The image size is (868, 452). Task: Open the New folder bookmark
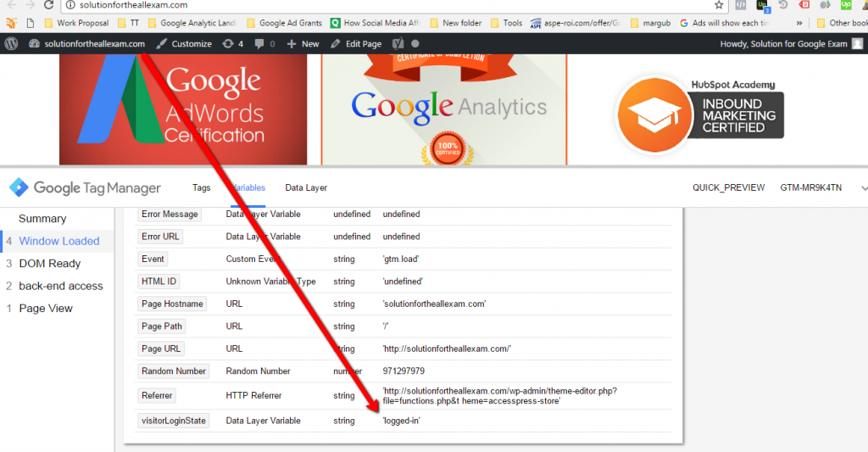coord(455,23)
